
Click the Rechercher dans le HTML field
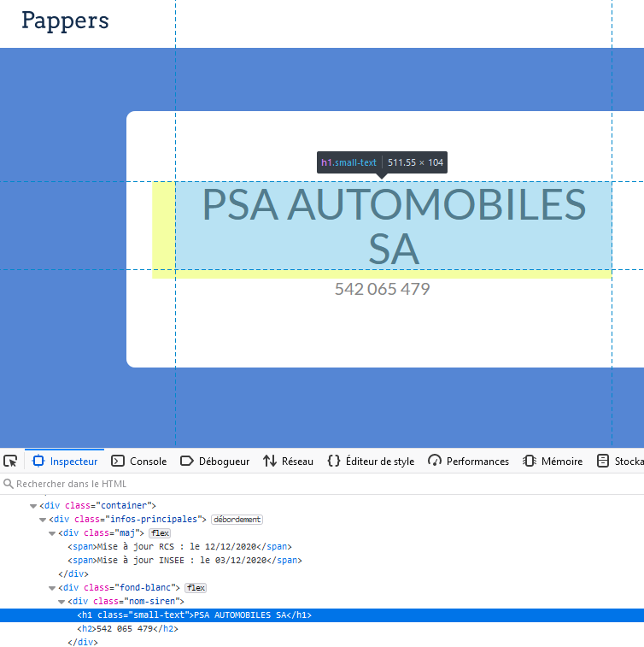pos(322,484)
